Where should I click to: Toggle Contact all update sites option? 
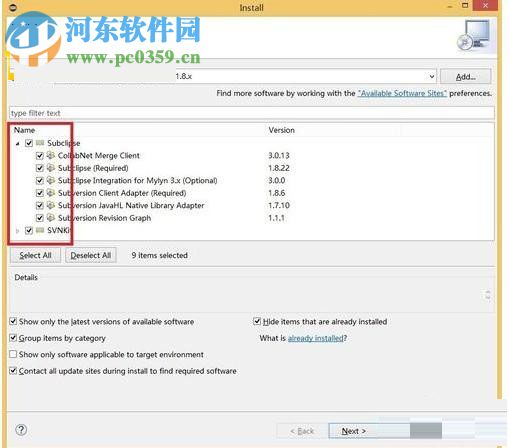pyautogui.click(x=13, y=370)
